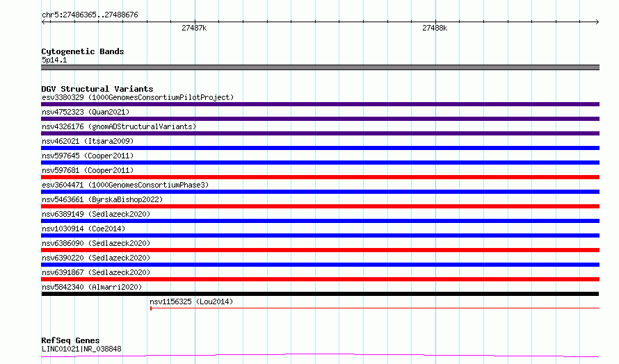The image size is (619, 364).
Task: Open variant esv3380329 label
Action: click(x=138, y=97)
